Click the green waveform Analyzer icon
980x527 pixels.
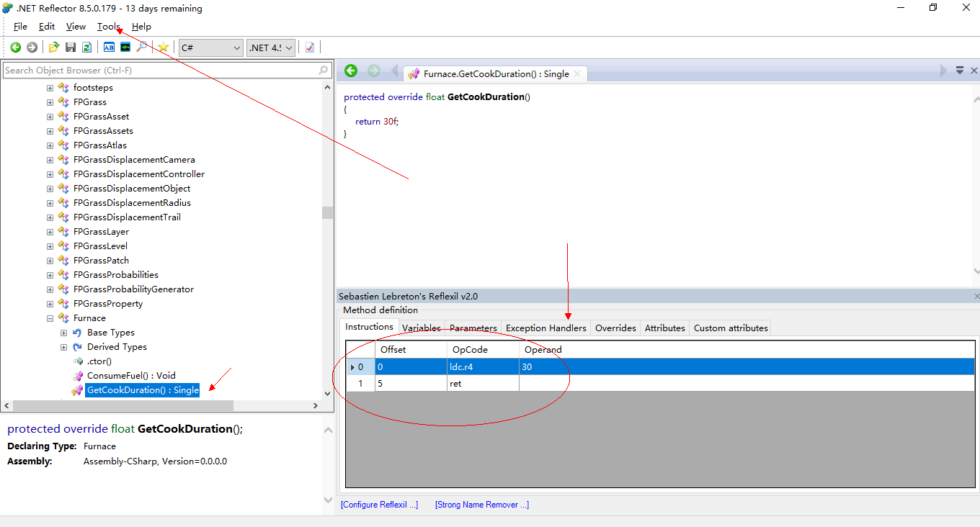point(125,48)
